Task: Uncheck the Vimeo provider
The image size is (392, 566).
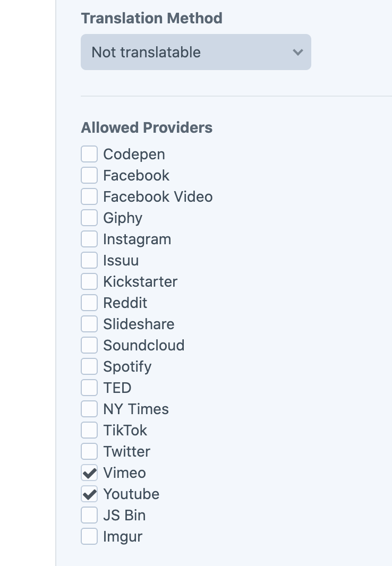Action: click(x=89, y=473)
